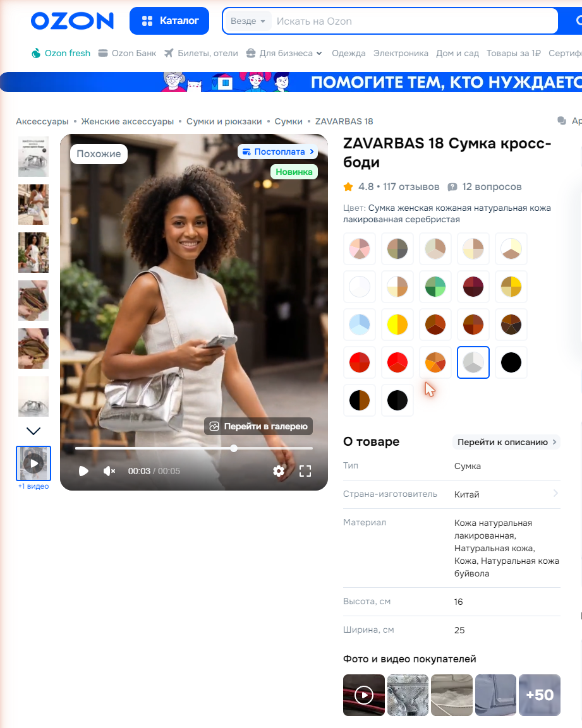582x728 pixels.
Task: Open Дом и сад category
Action: [458, 54]
